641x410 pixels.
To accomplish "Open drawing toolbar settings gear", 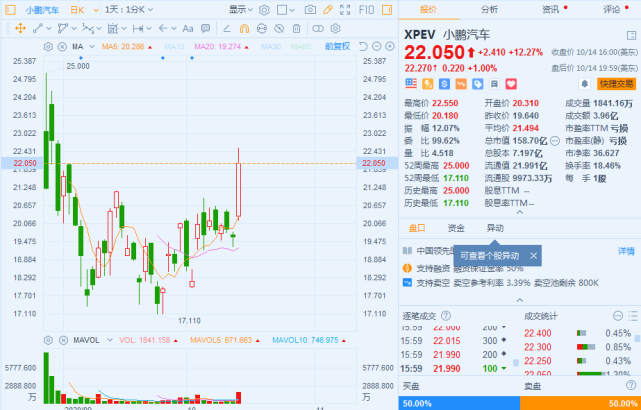I will click(x=335, y=28).
